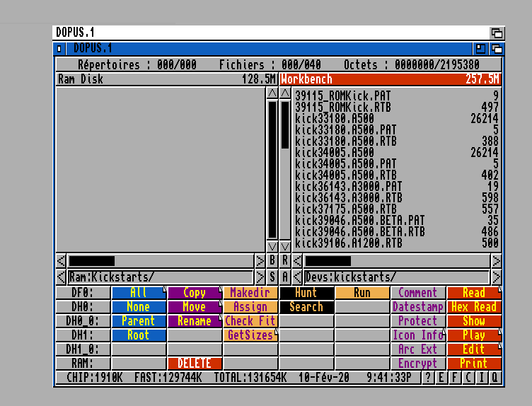Click the Makedir button
532x406 pixels.
coord(250,292)
